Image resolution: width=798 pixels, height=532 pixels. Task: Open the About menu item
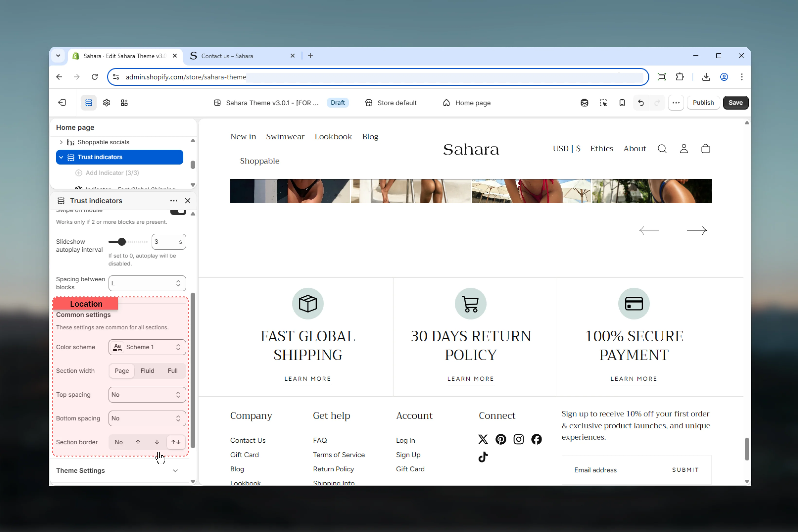click(635, 149)
